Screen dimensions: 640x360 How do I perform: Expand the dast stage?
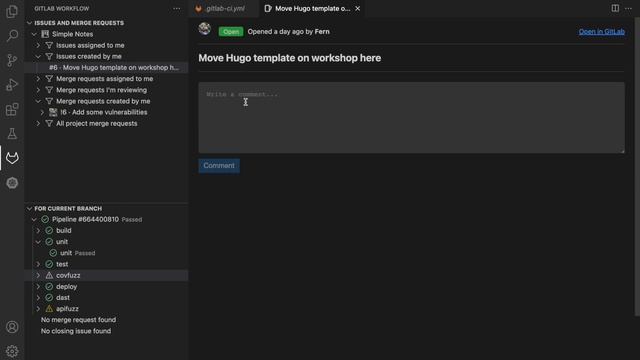click(38, 298)
